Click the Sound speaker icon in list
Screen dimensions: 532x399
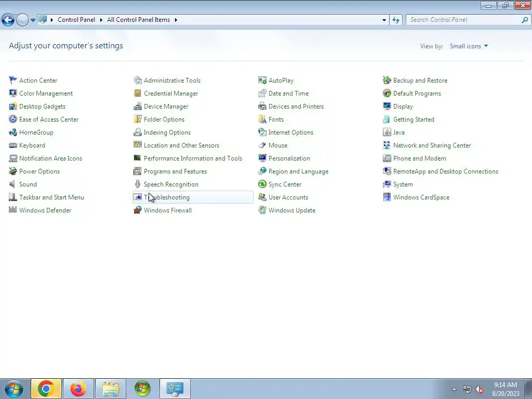point(13,184)
